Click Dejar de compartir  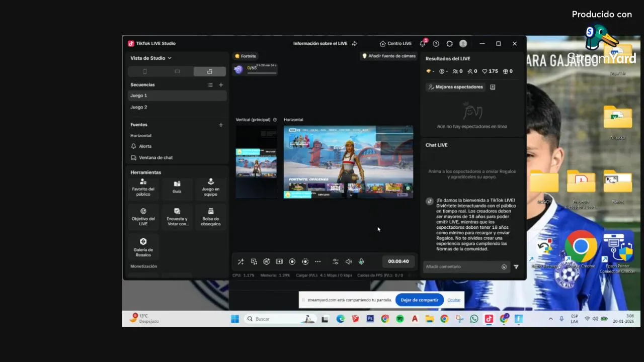(x=420, y=300)
